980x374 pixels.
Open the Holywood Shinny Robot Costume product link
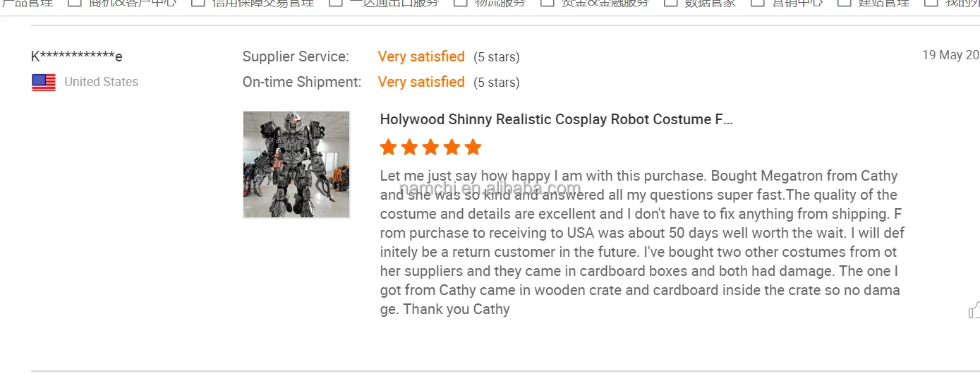(x=556, y=119)
